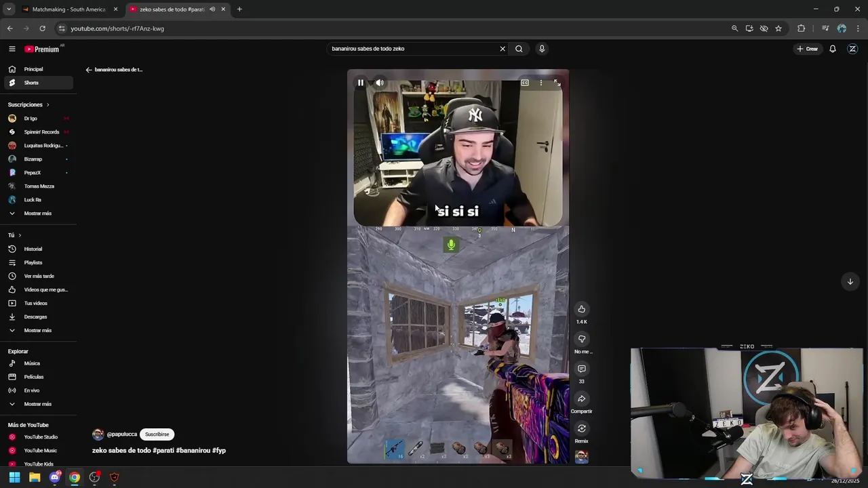The width and height of the screenshot is (868, 488).
Task: Open the YouTube account avatar menu
Action: pos(852,49)
